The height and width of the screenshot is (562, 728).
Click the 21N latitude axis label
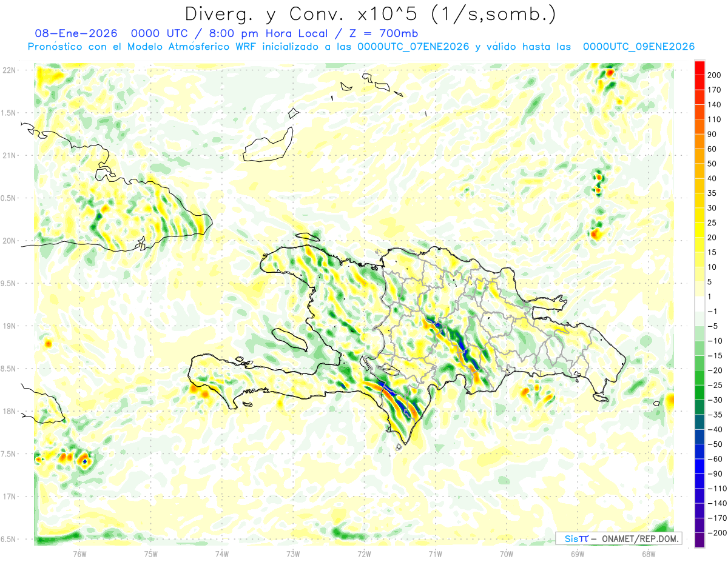[x=9, y=155]
